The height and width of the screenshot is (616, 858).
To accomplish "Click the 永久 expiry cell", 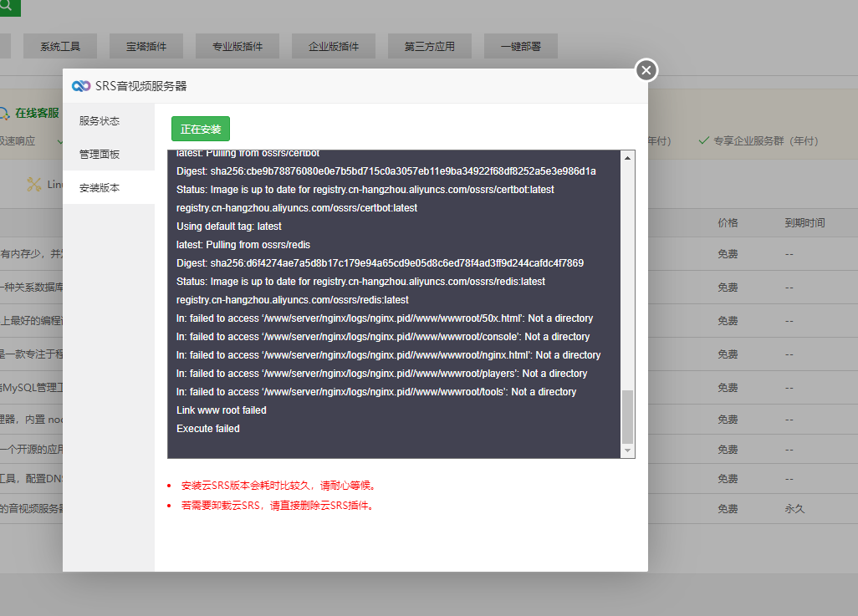I will pyautogui.click(x=794, y=509).
